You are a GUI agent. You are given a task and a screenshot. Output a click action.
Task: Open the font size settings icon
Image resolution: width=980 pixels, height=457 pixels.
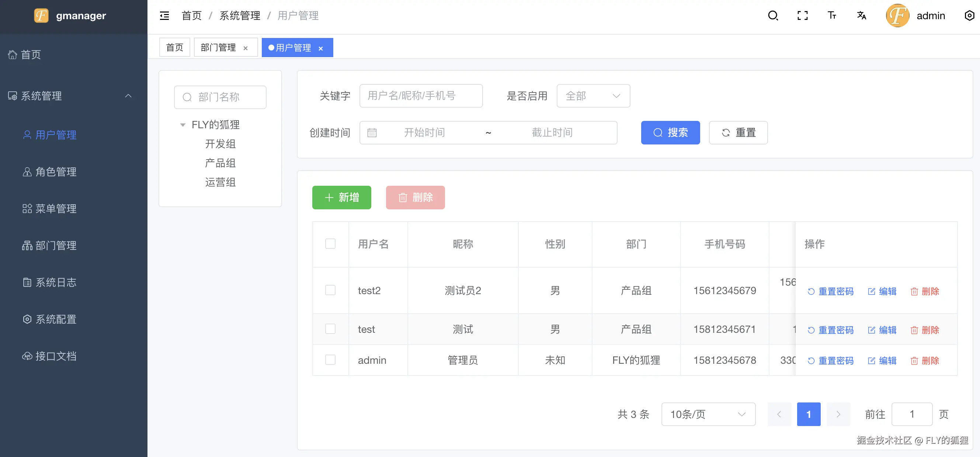[x=832, y=15]
